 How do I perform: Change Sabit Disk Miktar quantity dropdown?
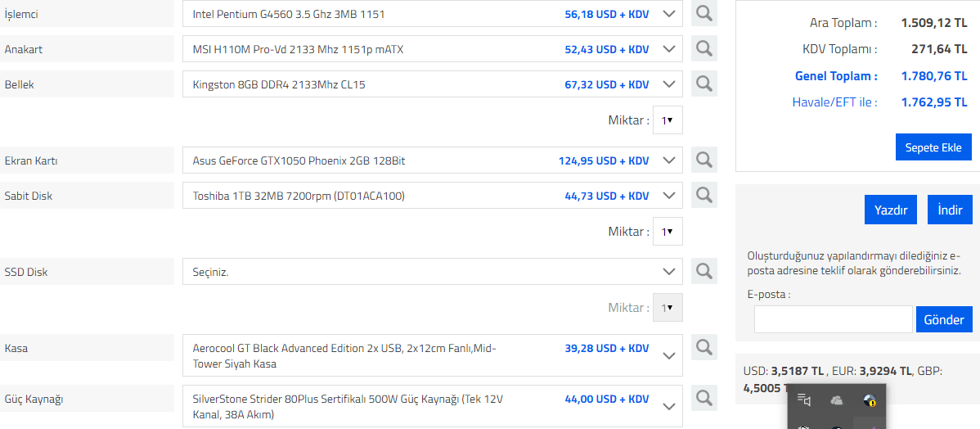pyautogui.click(x=668, y=232)
